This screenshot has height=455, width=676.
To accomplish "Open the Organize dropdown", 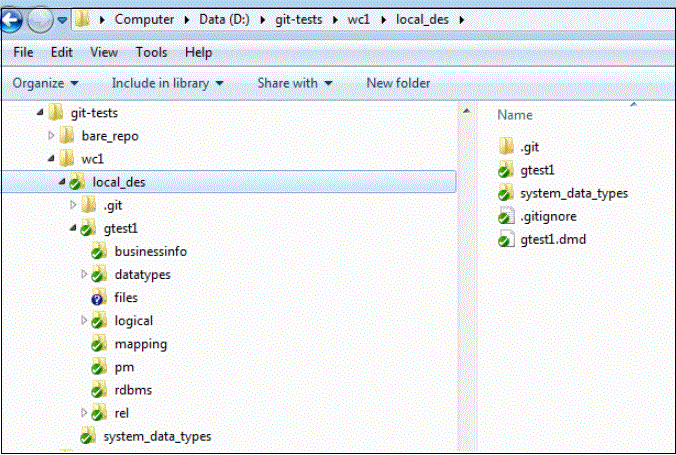I will pyautogui.click(x=45, y=83).
